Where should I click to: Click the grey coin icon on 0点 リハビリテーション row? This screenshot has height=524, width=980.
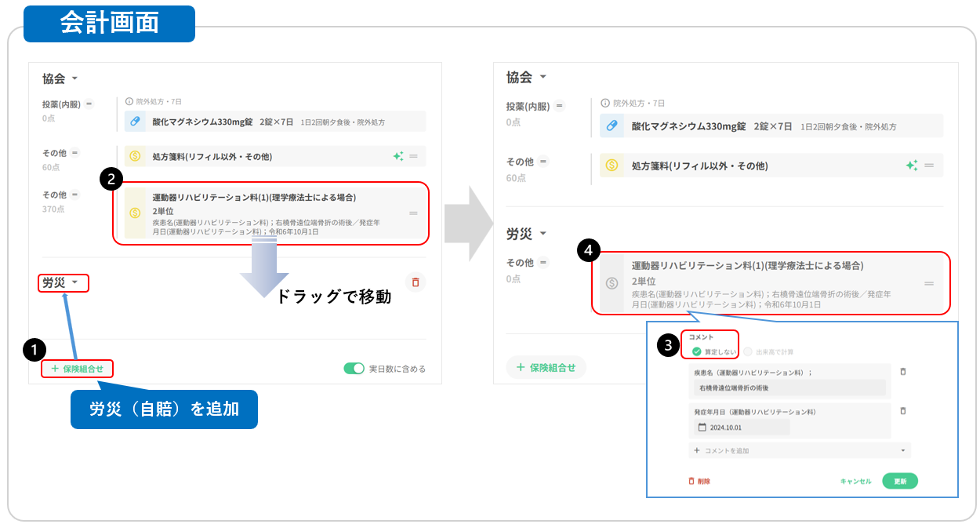pyautogui.click(x=612, y=282)
